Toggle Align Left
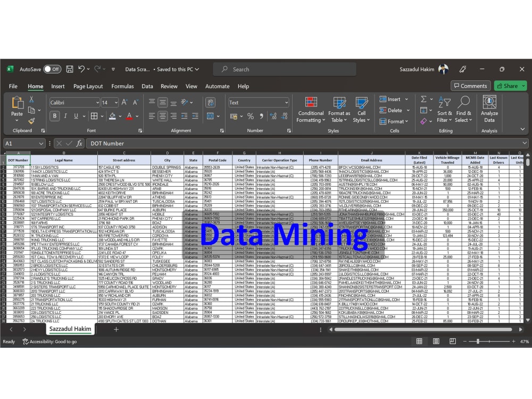 point(152,117)
